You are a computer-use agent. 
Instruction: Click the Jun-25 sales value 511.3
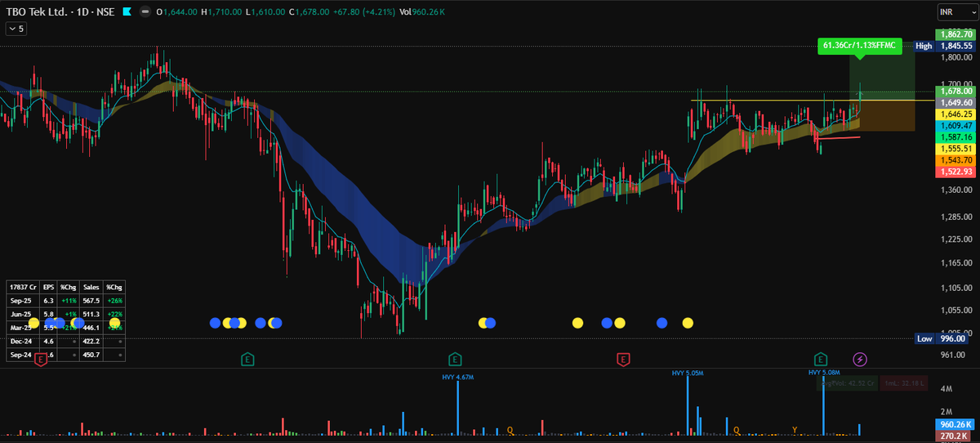(91, 312)
